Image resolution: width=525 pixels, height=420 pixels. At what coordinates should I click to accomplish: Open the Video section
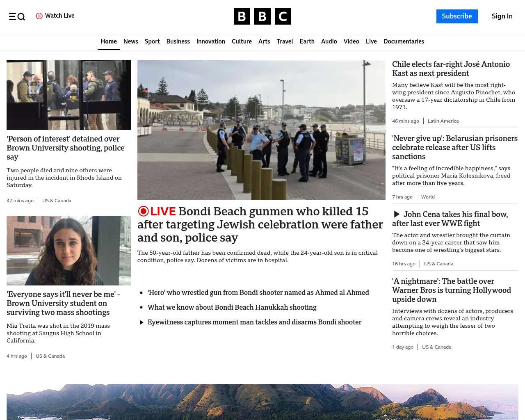pos(351,41)
